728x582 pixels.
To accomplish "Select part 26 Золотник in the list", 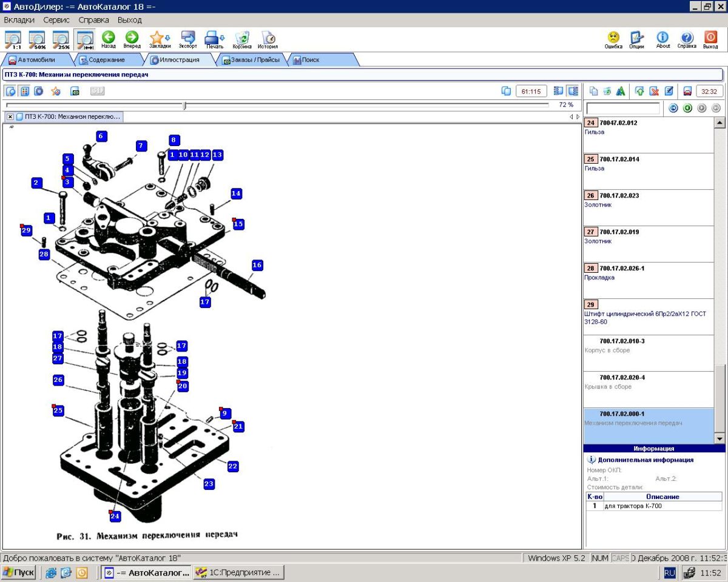I will pyautogui.click(x=648, y=200).
